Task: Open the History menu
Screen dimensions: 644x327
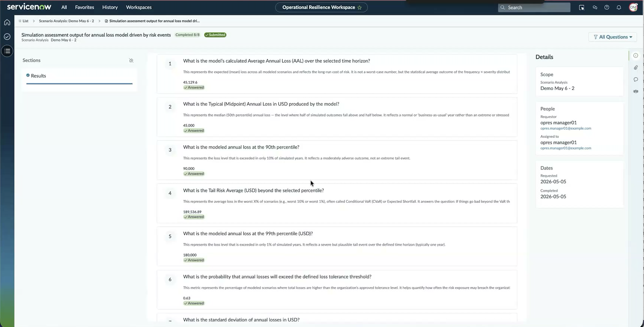Action: click(x=110, y=7)
